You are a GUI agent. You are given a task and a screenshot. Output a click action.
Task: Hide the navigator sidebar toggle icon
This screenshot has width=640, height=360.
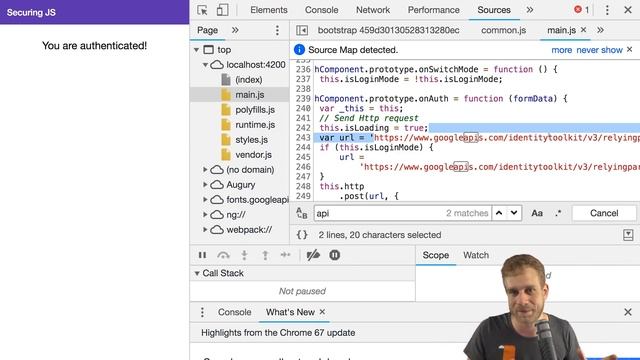click(302, 30)
